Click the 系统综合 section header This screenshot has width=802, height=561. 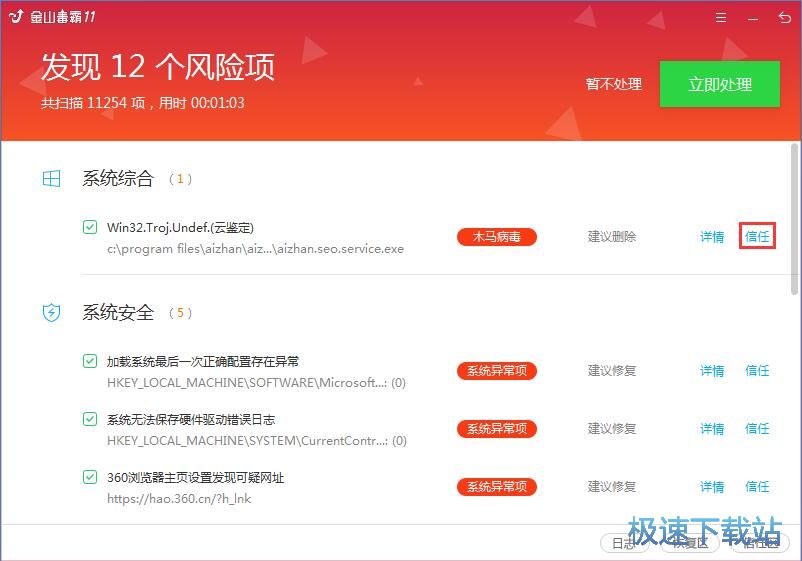point(118,178)
